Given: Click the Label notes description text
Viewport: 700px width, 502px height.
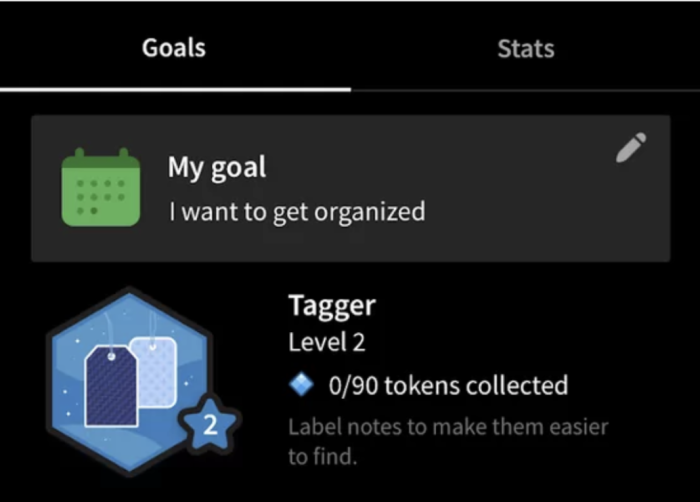Looking at the screenshot, I should pos(448,441).
